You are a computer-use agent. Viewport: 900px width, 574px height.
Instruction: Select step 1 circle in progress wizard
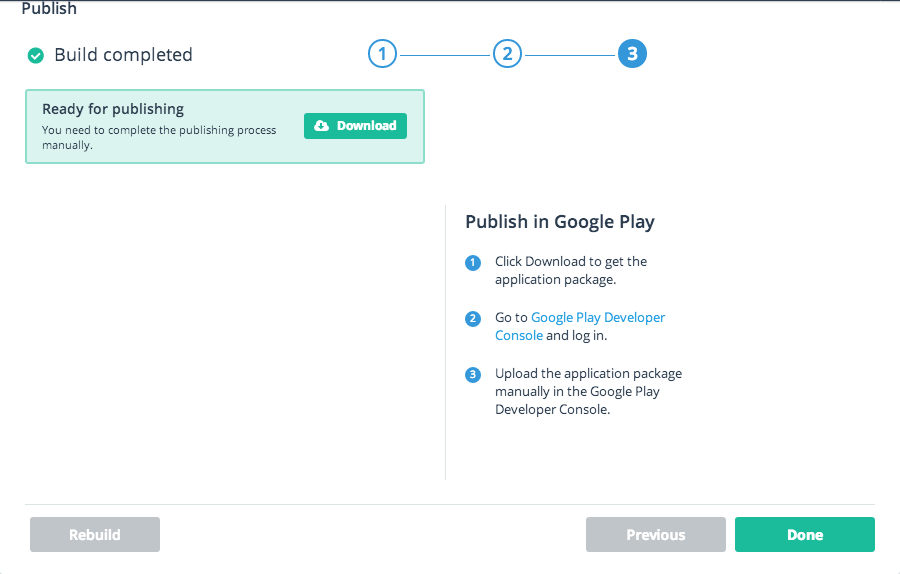382,54
